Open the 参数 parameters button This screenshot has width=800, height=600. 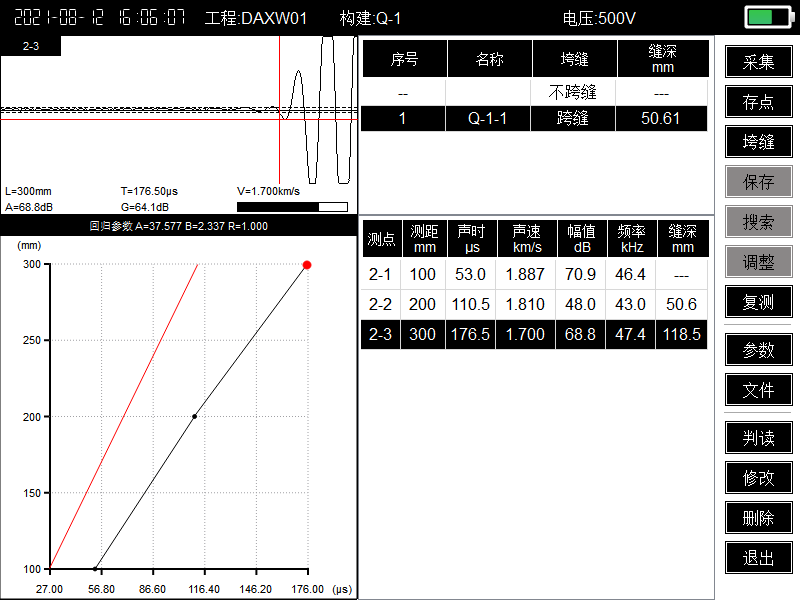(758, 349)
